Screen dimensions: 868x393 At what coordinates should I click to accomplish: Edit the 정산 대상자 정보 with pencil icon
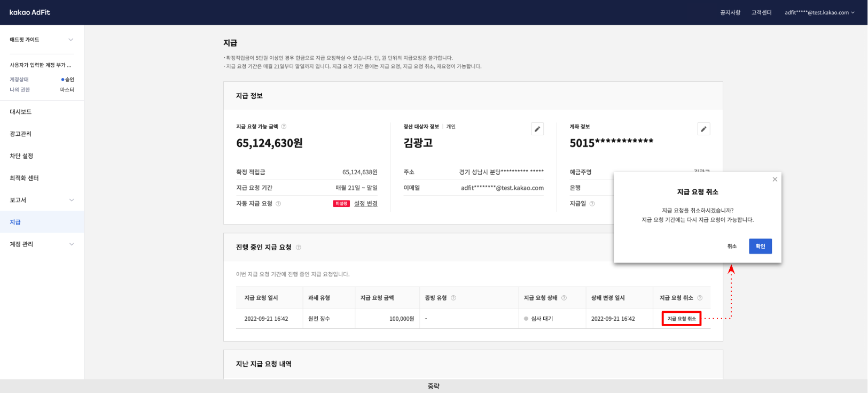point(537,129)
